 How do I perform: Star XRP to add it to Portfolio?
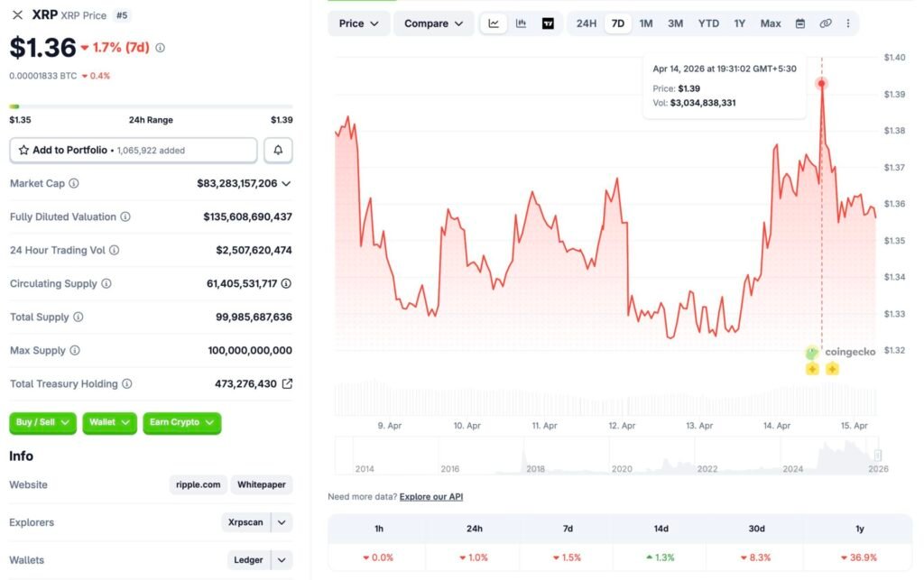(x=25, y=150)
